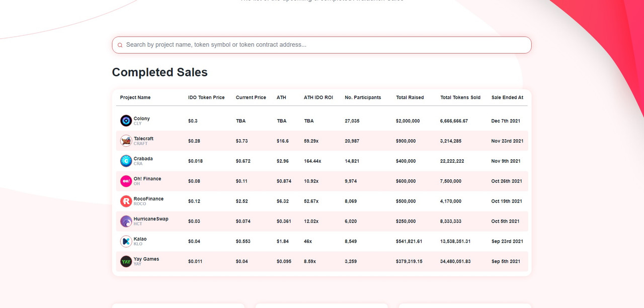Select the $0.074 current price cell
644x308 pixels.
(x=244, y=222)
